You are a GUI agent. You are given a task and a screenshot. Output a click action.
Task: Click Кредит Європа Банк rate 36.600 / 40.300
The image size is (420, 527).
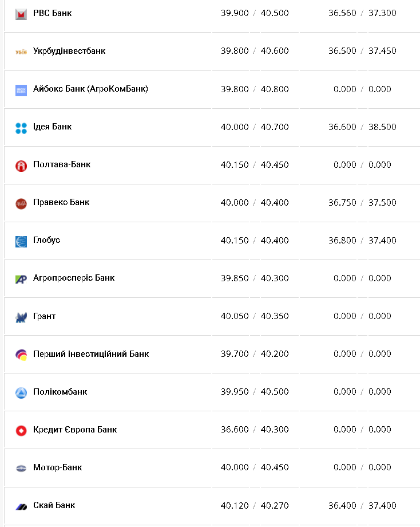click(x=255, y=430)
